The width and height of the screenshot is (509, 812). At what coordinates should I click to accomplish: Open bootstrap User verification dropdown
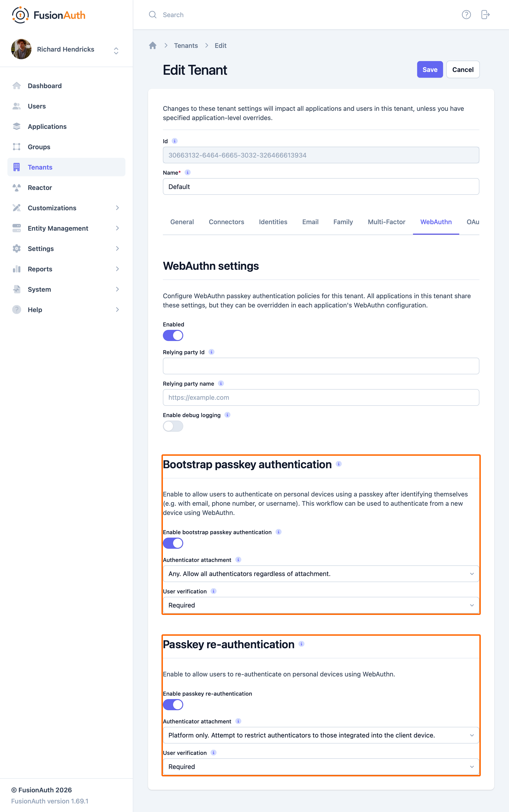[321, 605]
